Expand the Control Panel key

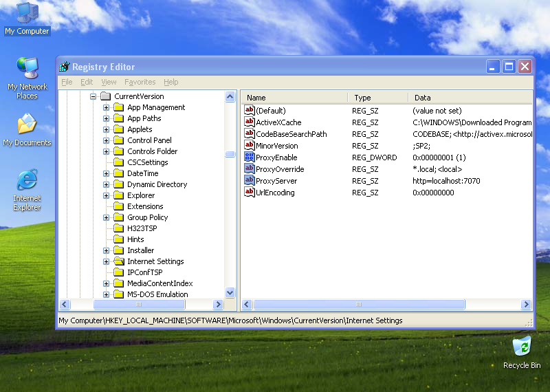[106, 140]
